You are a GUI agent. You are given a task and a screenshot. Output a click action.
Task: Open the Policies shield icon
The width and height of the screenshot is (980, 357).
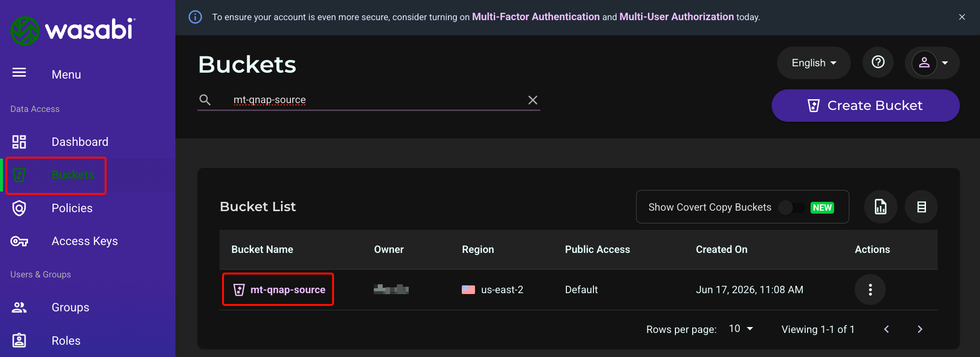[19, 208]
